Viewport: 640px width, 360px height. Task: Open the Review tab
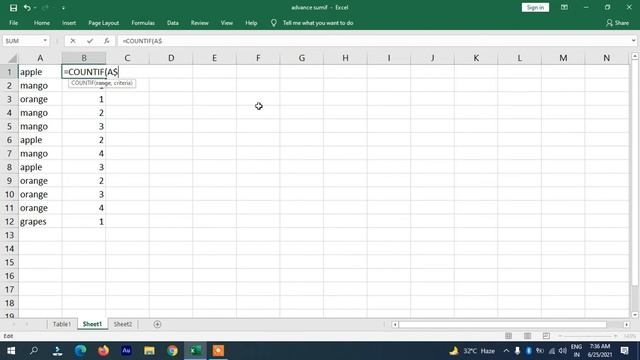click(200, 23)
